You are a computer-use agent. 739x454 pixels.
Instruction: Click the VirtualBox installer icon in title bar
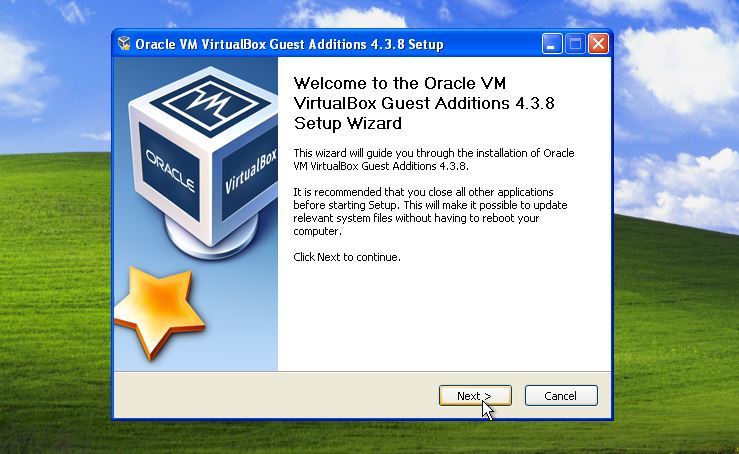[x=124, y=43]
